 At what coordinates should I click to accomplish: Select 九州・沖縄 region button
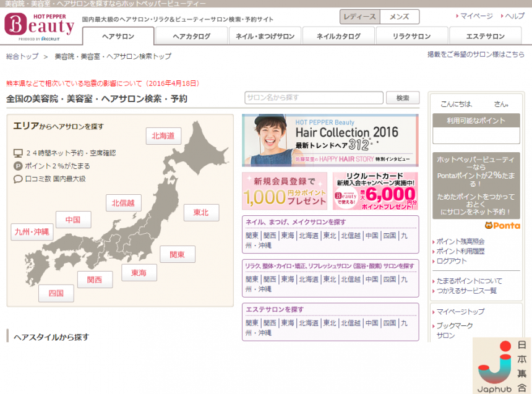(32, 232)
